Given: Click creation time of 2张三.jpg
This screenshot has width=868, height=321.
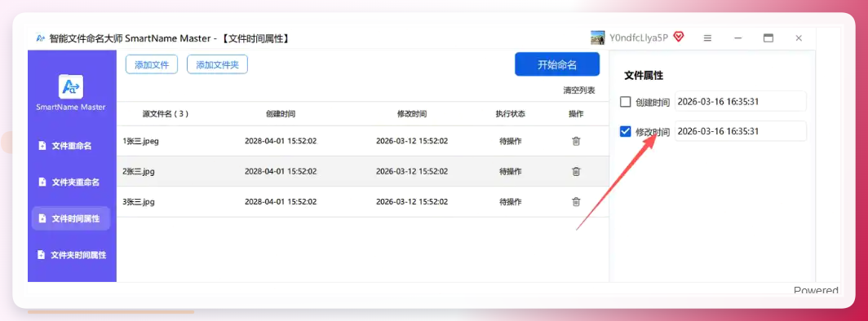Looking at the screenshot, I should pos(281,171).
